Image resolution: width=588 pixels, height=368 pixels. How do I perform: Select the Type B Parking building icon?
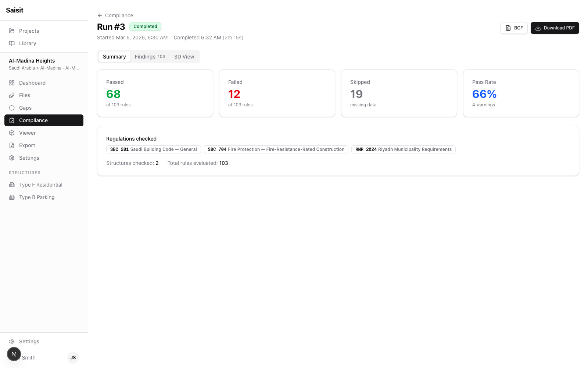(12, 197)
